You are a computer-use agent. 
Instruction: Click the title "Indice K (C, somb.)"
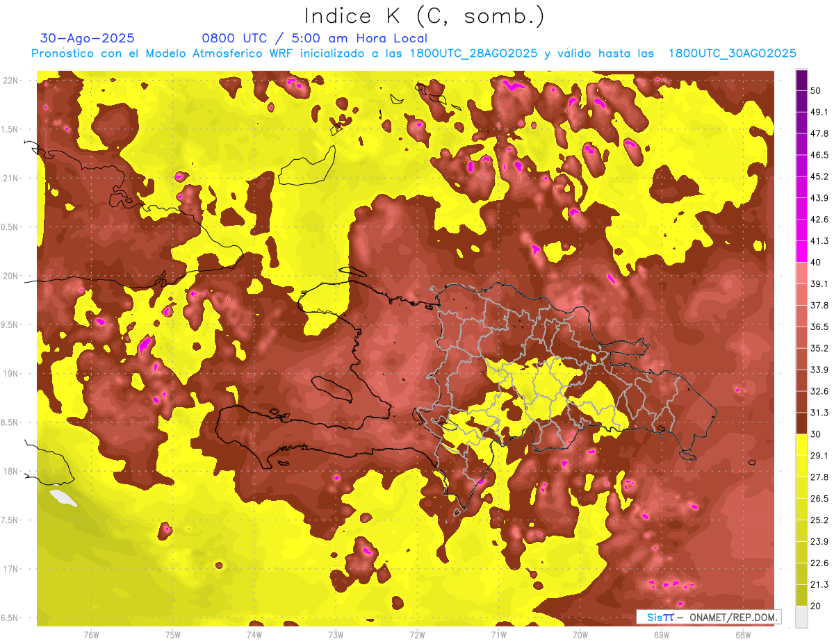(x=424, y=16)
